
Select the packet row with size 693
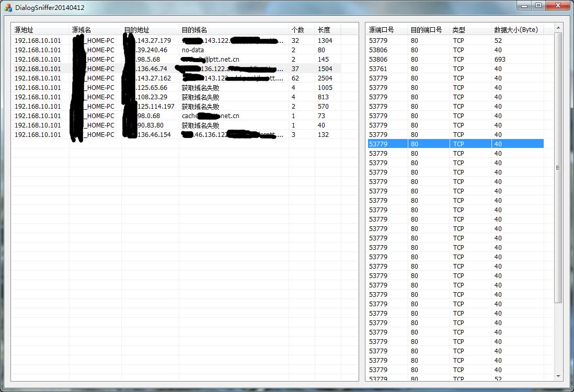coord(500,60)
